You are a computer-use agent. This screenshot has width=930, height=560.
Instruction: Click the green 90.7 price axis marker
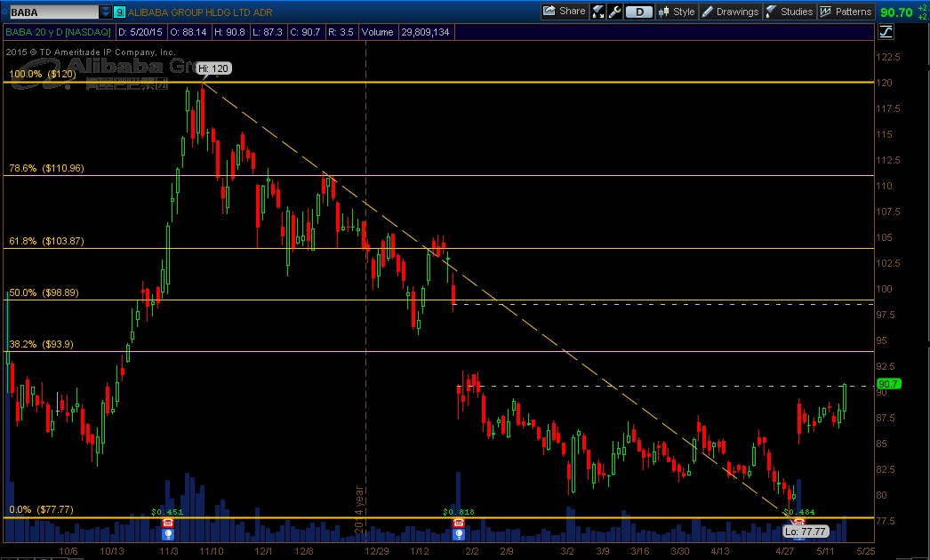pyautogui.click(x=888, y=384)
